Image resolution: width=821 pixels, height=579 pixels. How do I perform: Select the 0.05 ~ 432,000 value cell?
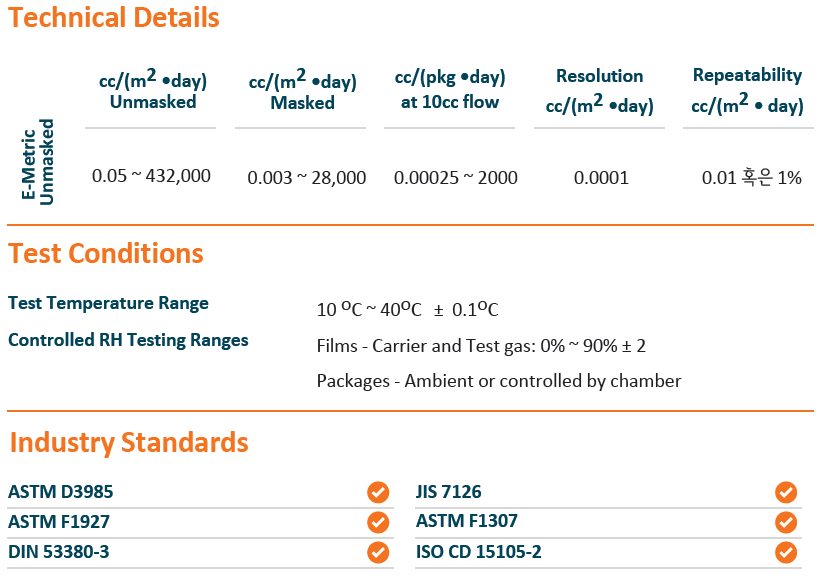pyautogui.click(x=151, y=176)
